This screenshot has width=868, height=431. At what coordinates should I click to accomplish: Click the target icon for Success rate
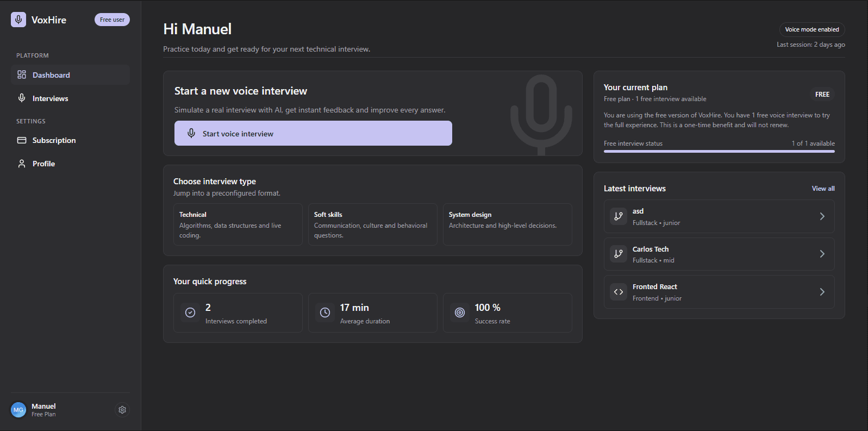click(460, 313)
